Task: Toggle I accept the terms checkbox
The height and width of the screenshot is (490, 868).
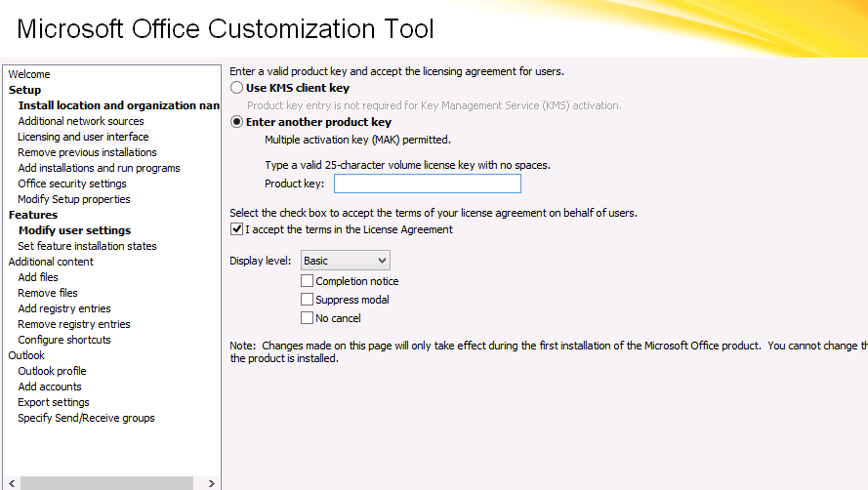Action: [x=237, y=229]
